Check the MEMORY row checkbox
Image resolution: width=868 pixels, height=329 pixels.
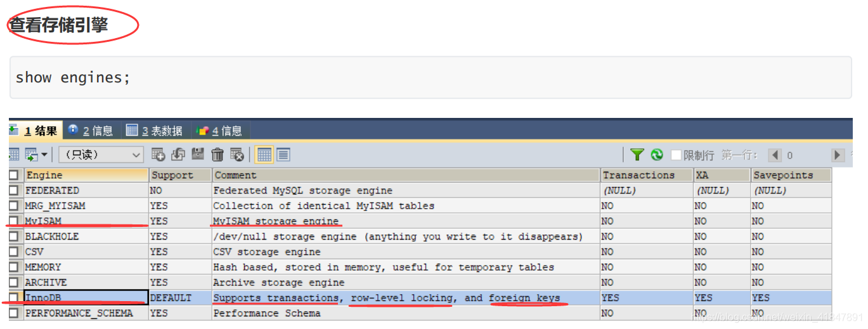tap(14, 267)
